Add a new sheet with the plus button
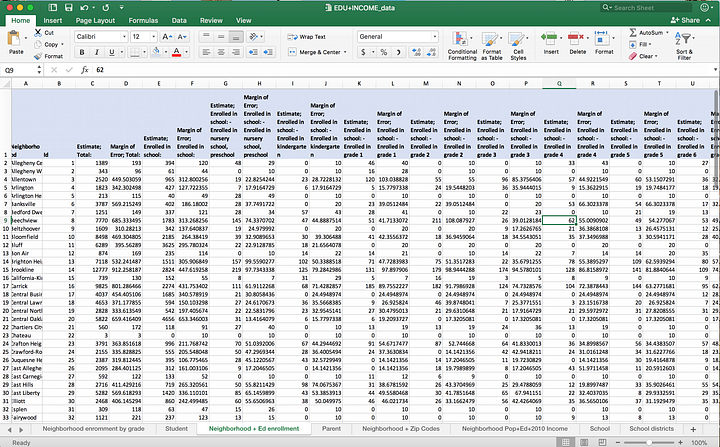Screen dimensions: 720x447 693,429
